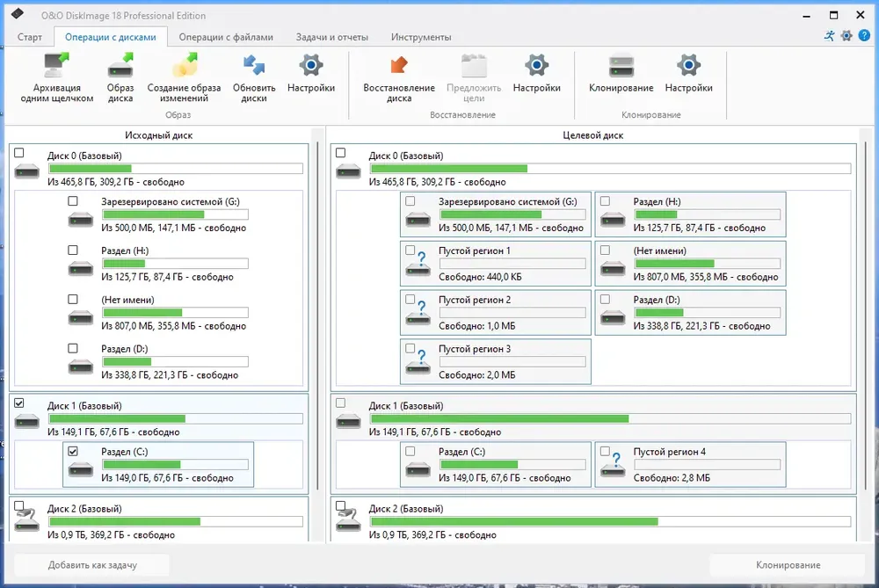Select the Disk operations tab
The image size is (879, 588).
click(x=111, y=37)
